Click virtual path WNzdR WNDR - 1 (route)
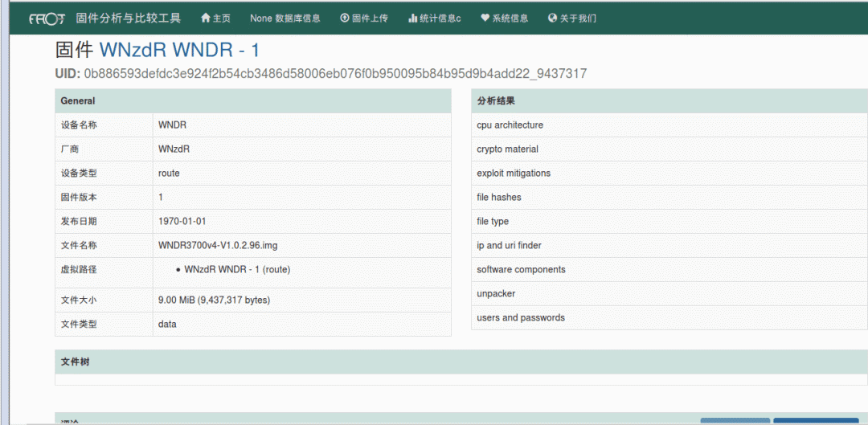The image size is (868, 425). [x=237, y=269]
